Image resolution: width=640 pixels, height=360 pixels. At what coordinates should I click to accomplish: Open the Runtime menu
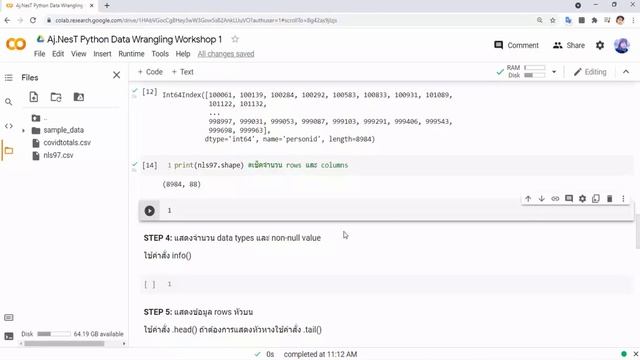pyautogui.click(x=131, y=54)
